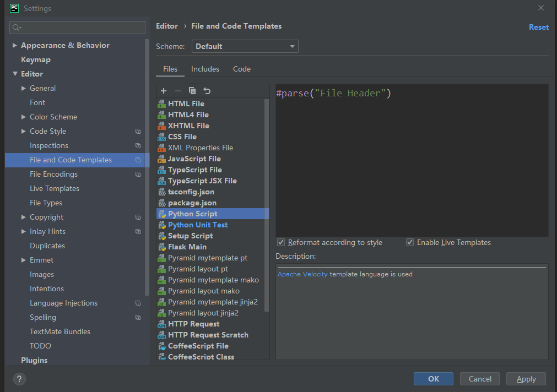Click the Create Template plus icon
The height and width of the screenshot is (392, 557).
[x=164, y=91]
